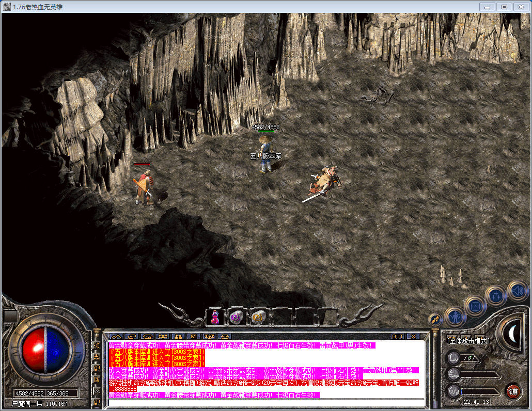Toggle the grey signal wave chat icon
The width and height of the screenshot is (532, 411).
[x=97, y=391]
